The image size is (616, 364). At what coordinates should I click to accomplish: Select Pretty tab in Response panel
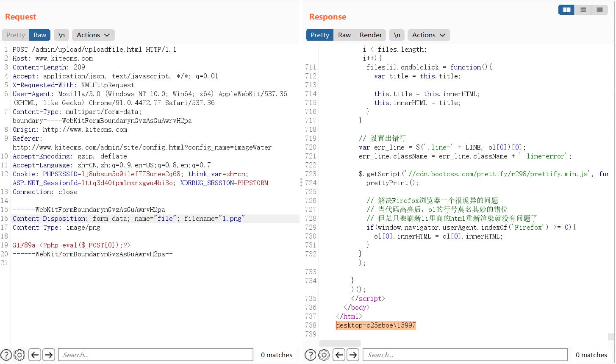320,35
